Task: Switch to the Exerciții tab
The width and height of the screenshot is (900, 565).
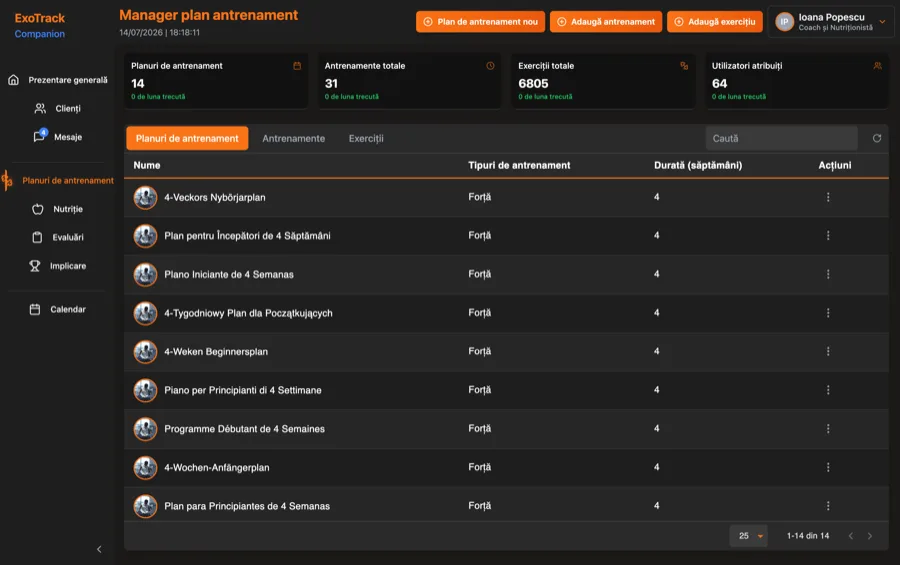Action: [x=366, y=138]
